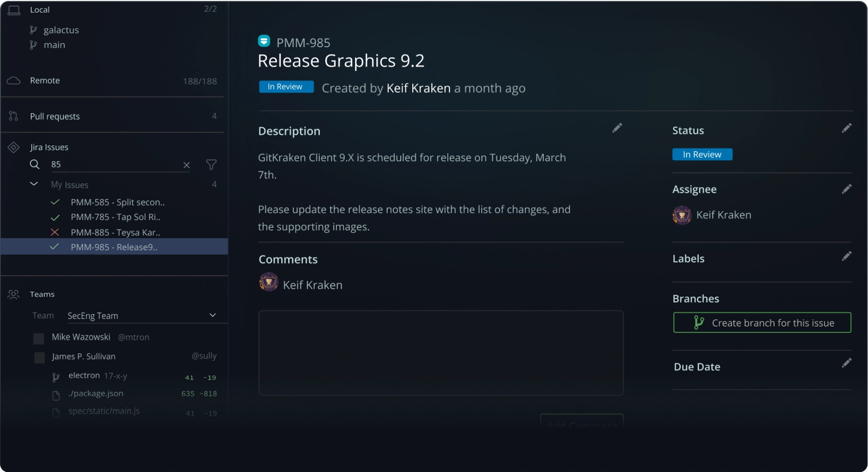Click the Remote count 188/188
The image size is (868, 472).
[200, 81]
